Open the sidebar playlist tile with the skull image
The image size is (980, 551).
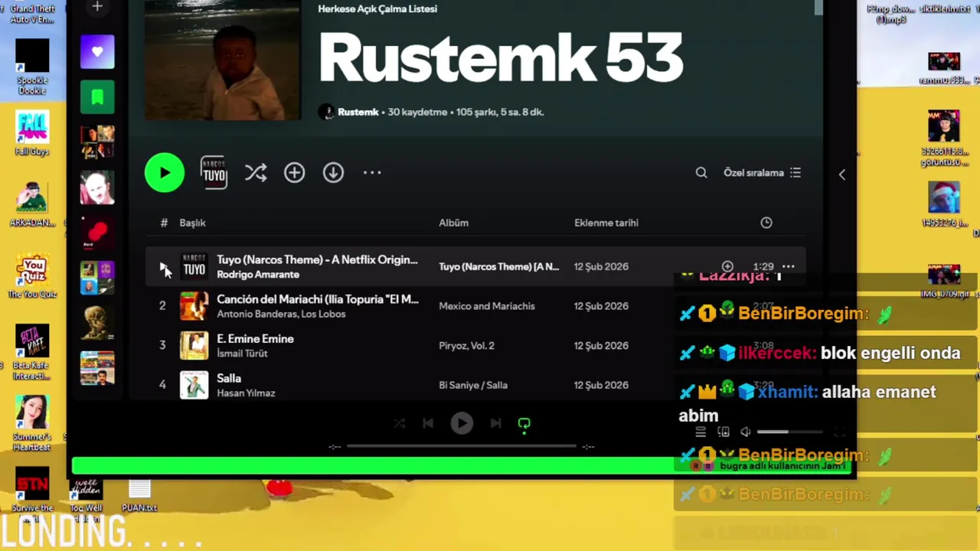[x=97, y=322]
